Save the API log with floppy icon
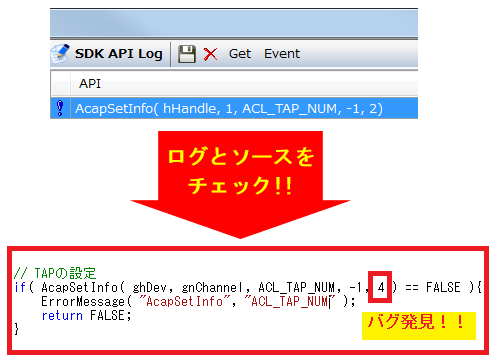 (x=187, y=54)
